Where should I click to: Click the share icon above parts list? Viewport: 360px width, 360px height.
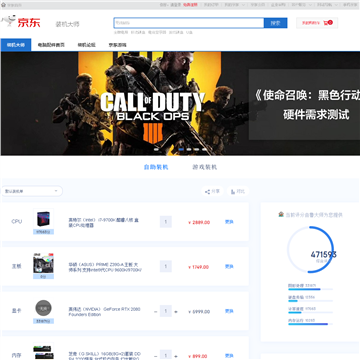point(207,192)
